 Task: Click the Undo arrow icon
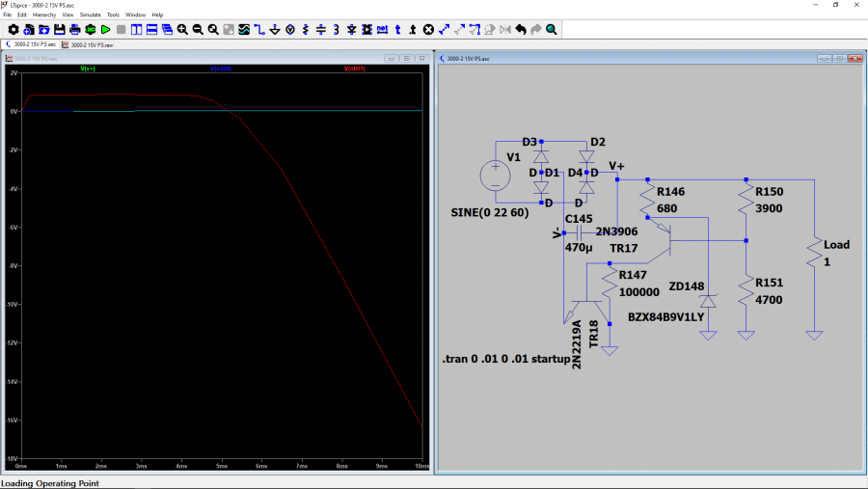521,30
